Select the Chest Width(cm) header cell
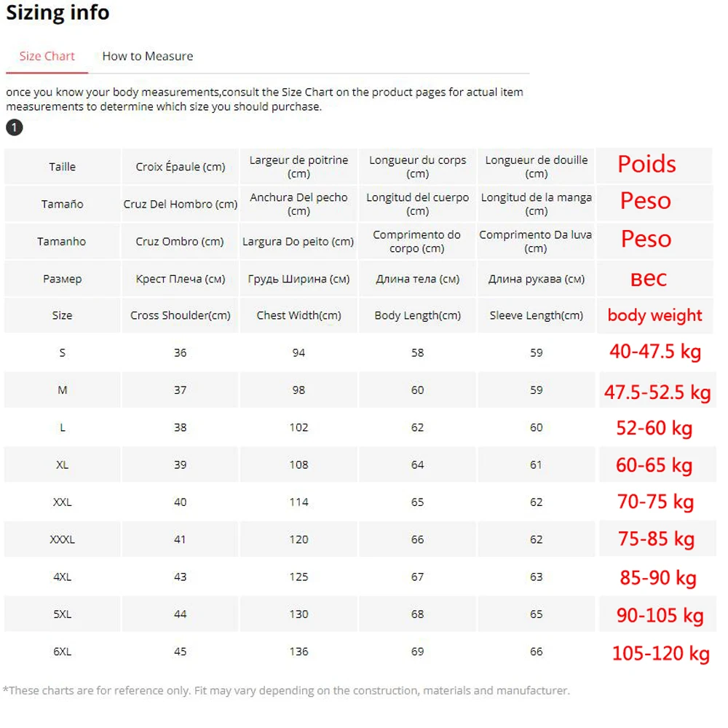The height and width of the screenshot is (728, 728). point(298,315)
